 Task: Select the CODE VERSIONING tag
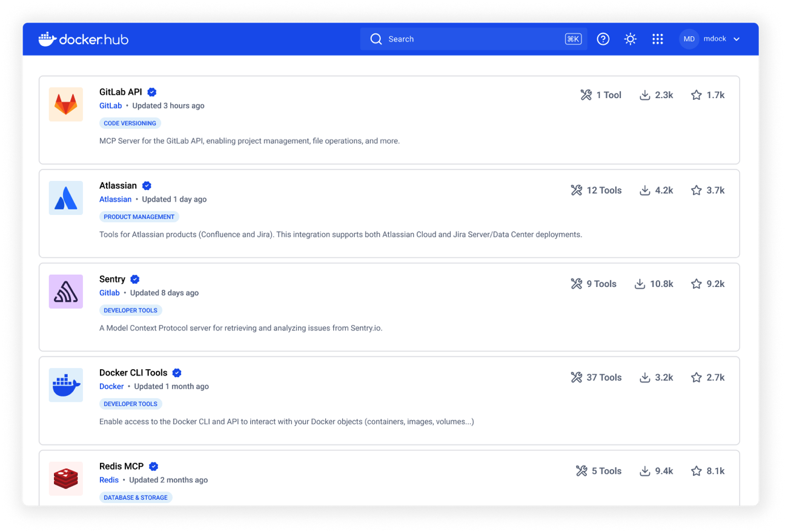130,123
